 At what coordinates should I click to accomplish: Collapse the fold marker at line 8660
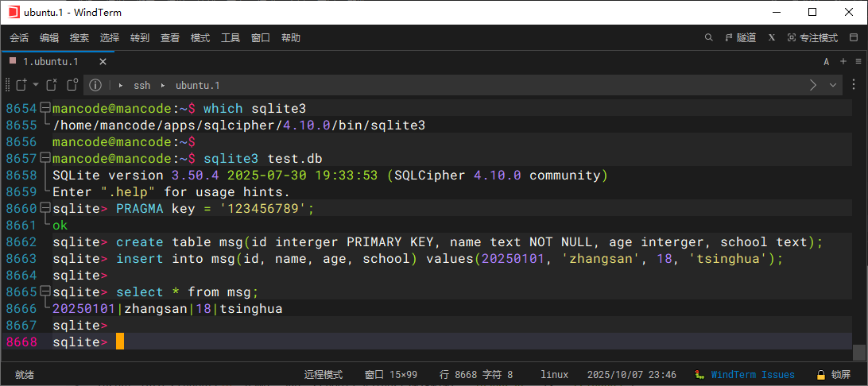pos(45,208)
